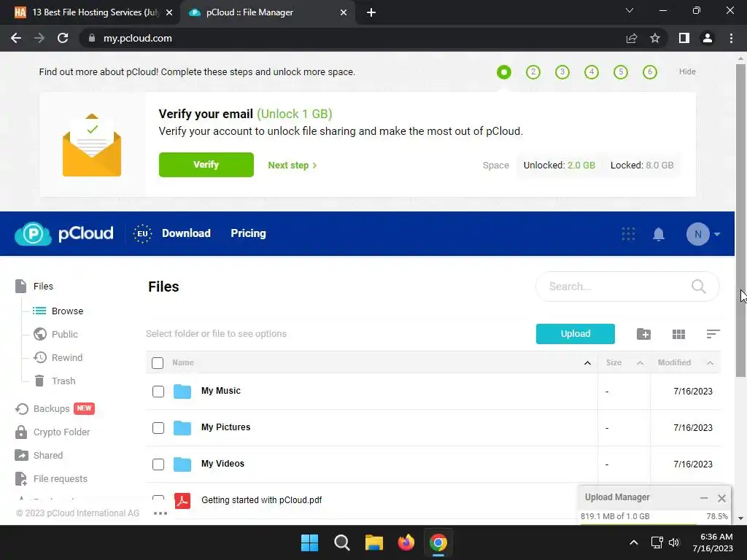Image resolution: width=747 pixels, height=560 pixels.
Task: Minimize the Upload Manager panel
Action: pyautogui.click(x=704, y=498)
